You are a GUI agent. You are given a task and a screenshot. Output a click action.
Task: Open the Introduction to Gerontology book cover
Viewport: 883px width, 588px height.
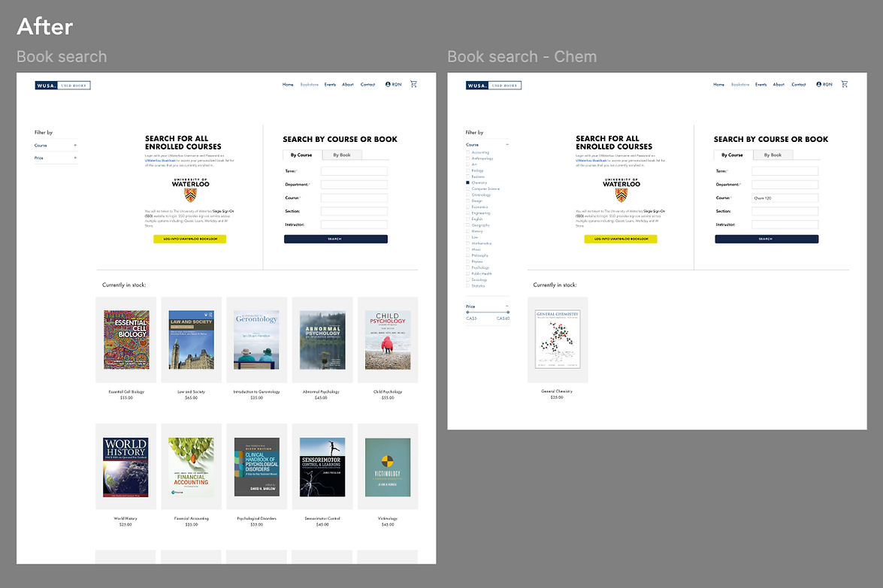coord(257,340)
